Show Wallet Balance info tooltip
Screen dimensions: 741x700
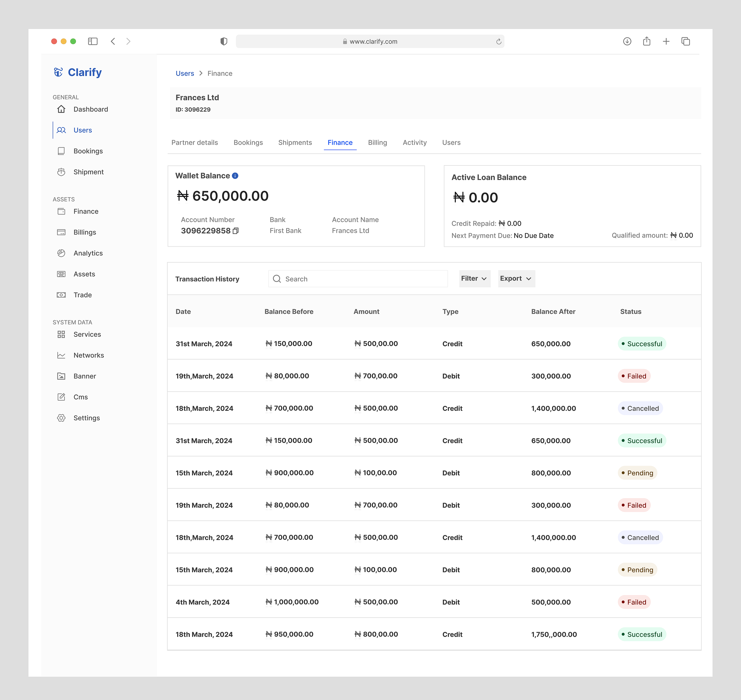[235, 175]
